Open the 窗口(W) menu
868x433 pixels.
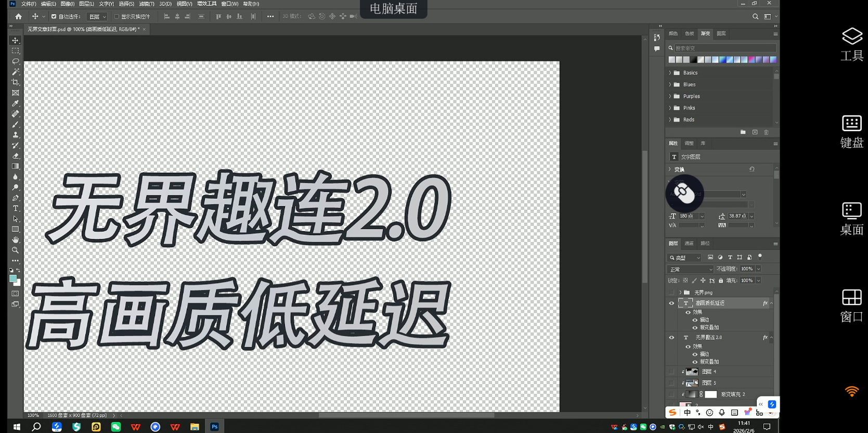[230, 4]
